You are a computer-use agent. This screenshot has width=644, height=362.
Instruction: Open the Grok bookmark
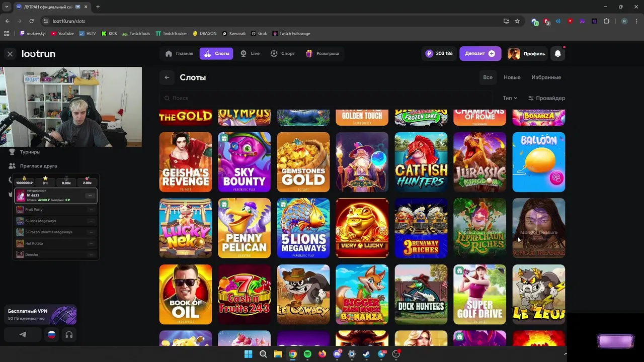point(259,34)
